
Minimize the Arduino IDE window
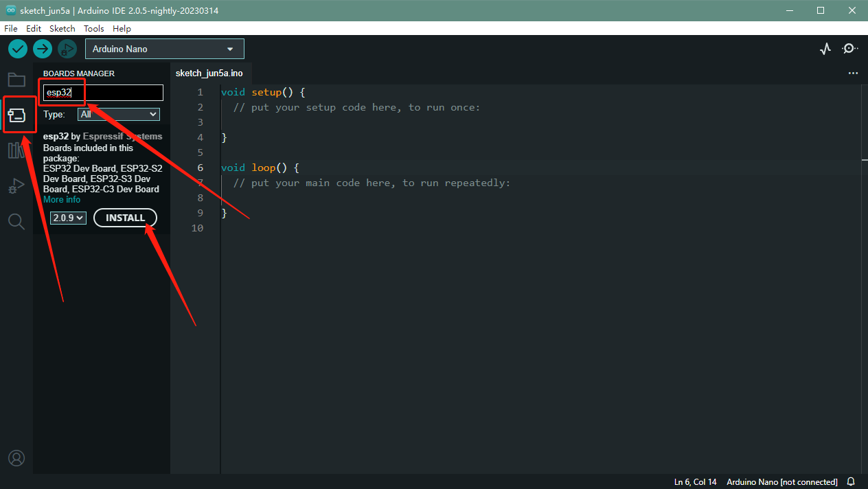pos(788,10)
